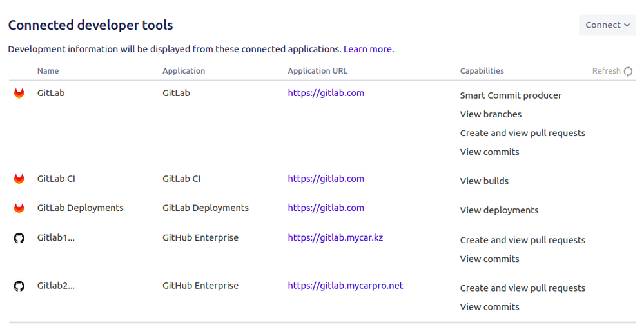Click Gitlab1... Create and view pull requests
Image resolution: width=644 pixels, height=327 pixels.
coord(522,240)
